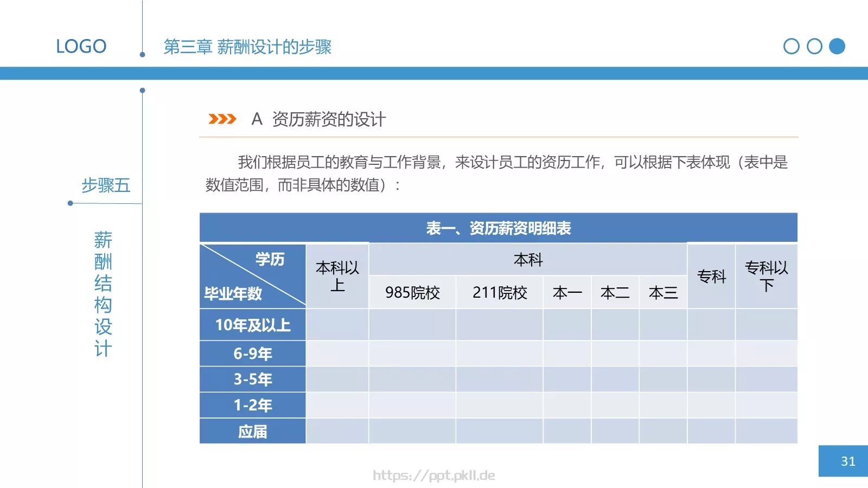
Task: Click the empty cell for 应届 under 专科
Action: coord(711,431)
